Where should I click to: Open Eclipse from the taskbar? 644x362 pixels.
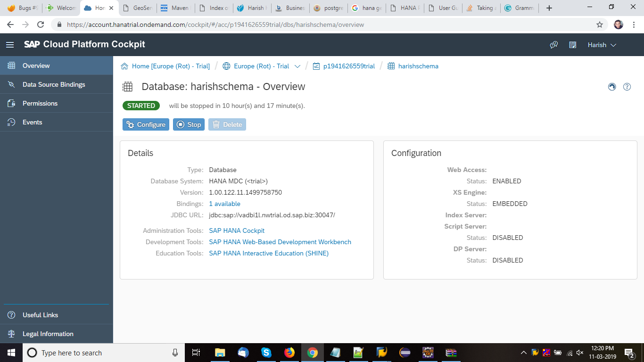pyautogui.click(x=405, y=353)
